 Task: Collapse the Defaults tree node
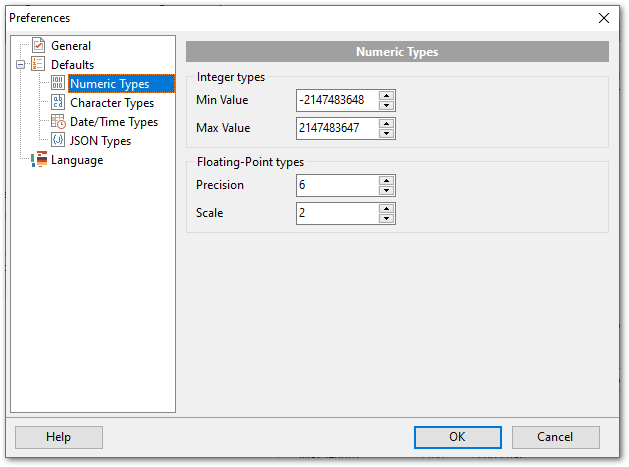pyautogui.click(x=20, y=65)
